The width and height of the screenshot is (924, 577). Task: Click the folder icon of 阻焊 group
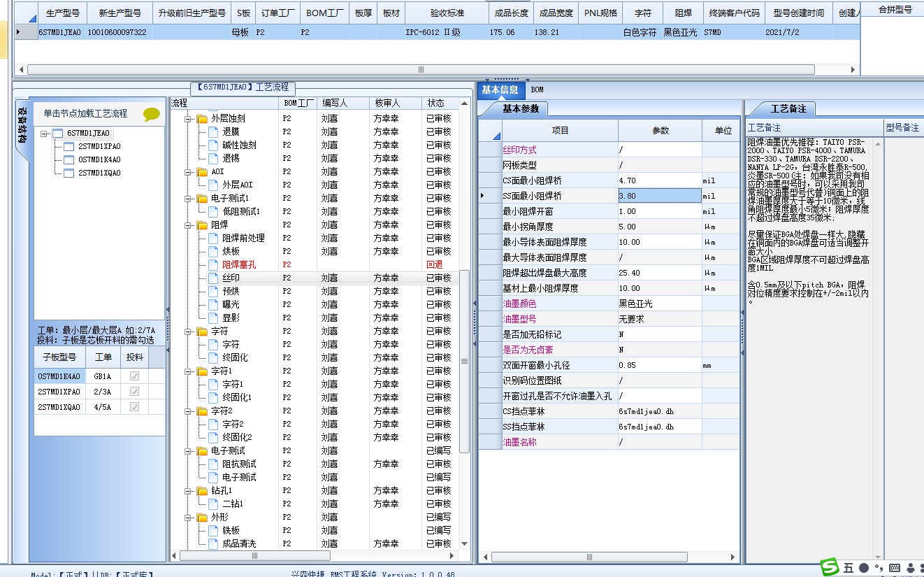coord(202,225)
